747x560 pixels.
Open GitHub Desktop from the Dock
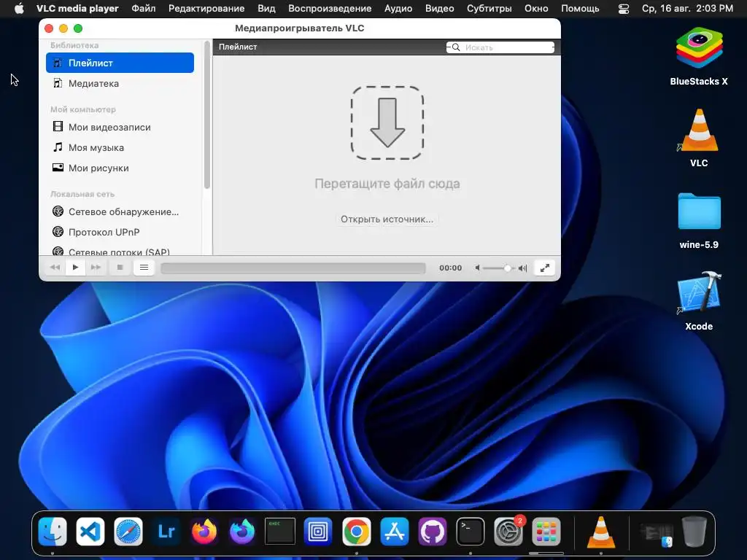click(432, 532)
